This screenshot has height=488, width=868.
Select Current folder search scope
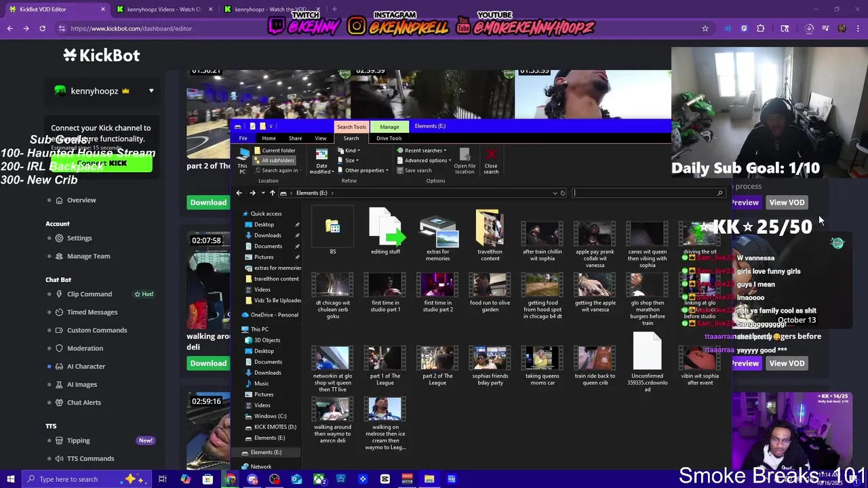pyautogui.click(x=275, y=150)
